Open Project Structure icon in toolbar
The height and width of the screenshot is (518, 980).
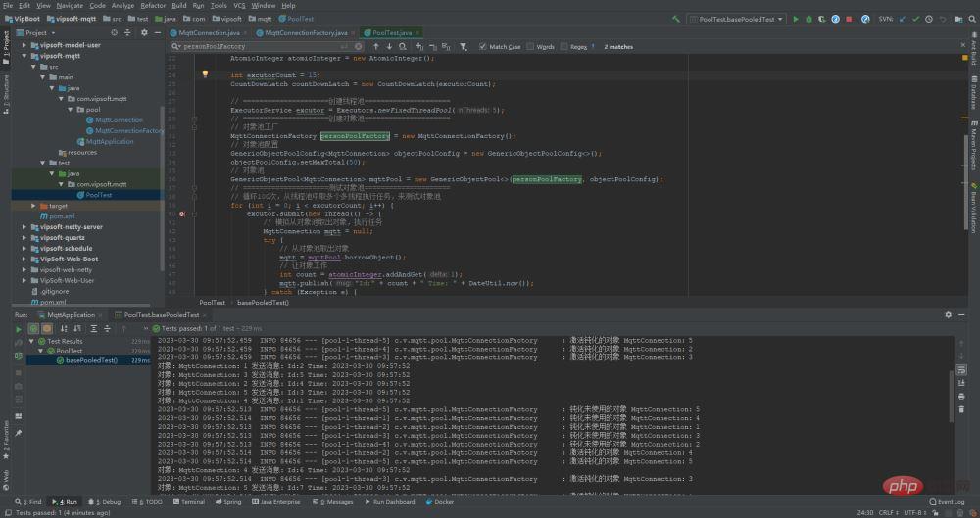pos(958,19)
